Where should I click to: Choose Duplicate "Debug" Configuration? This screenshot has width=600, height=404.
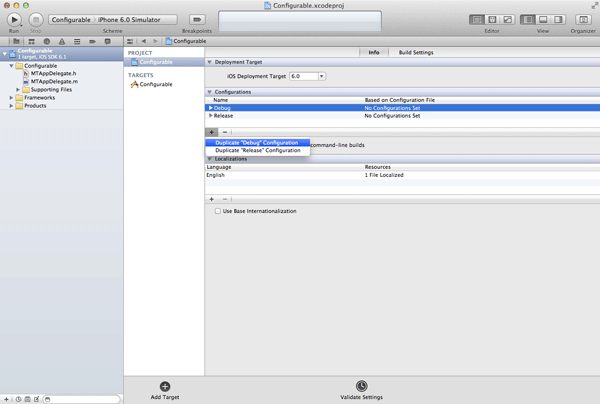click(x=258, y=143)
